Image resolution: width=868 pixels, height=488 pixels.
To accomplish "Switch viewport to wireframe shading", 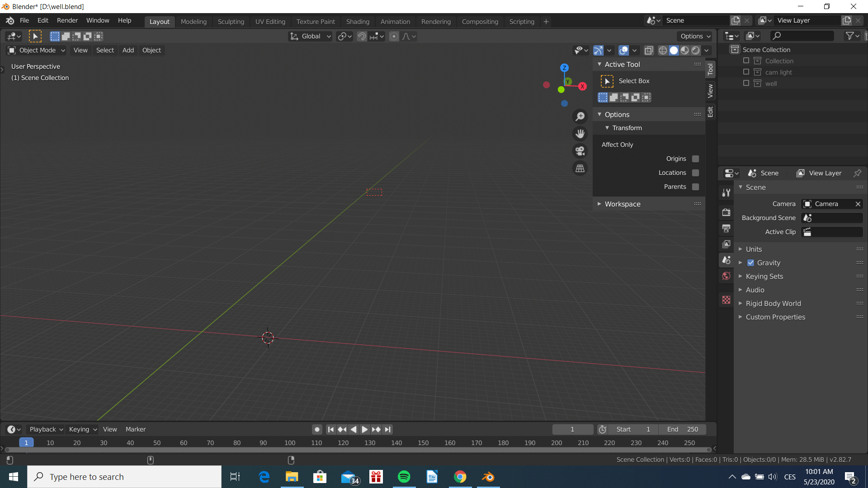I will [x=662, y=50].
